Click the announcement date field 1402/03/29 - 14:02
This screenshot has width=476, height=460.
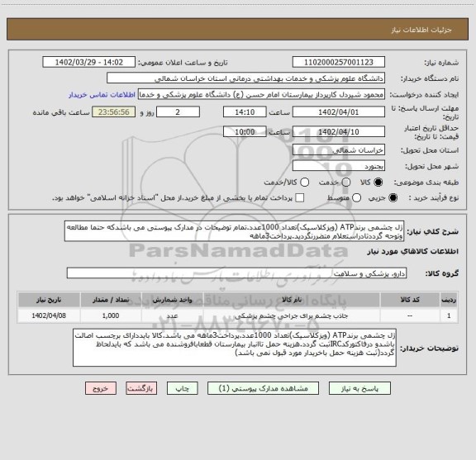[x=89, y=62]
